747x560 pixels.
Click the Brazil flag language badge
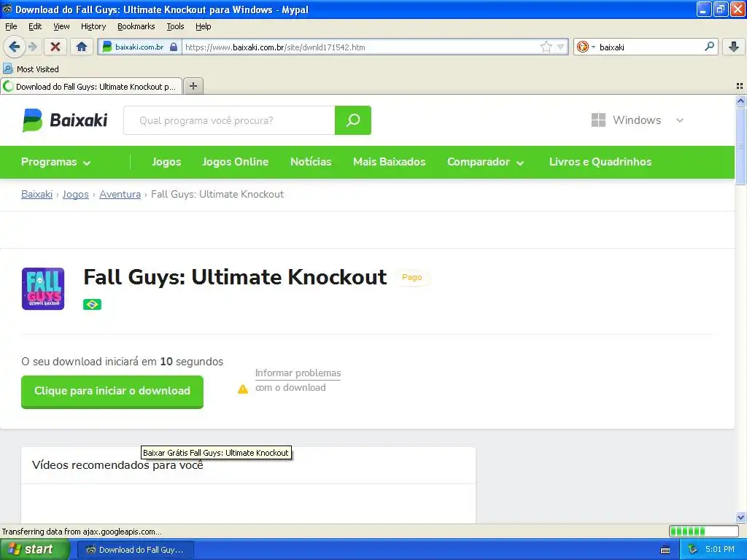click(x=92, y=304)
